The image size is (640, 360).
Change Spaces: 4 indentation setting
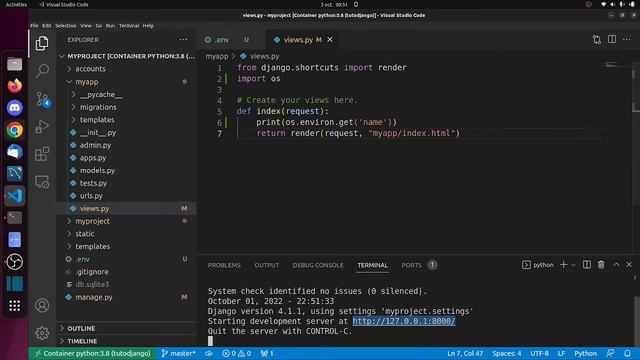click(507, 353)
